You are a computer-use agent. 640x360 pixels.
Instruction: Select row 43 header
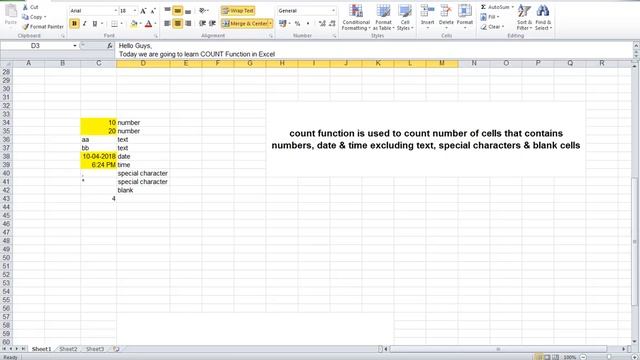click(x=6, y=198)
